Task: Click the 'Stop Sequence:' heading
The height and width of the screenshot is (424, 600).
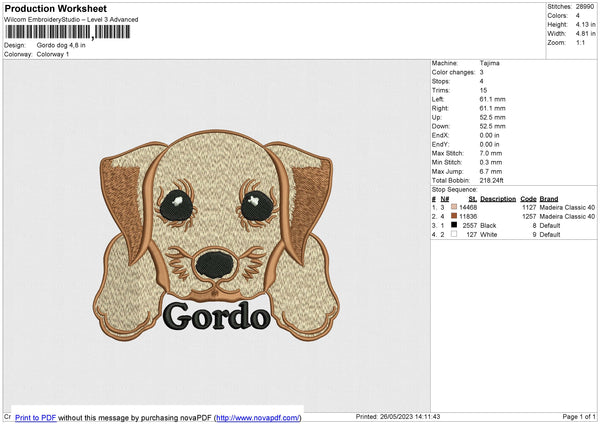Action: coord(455,190)
